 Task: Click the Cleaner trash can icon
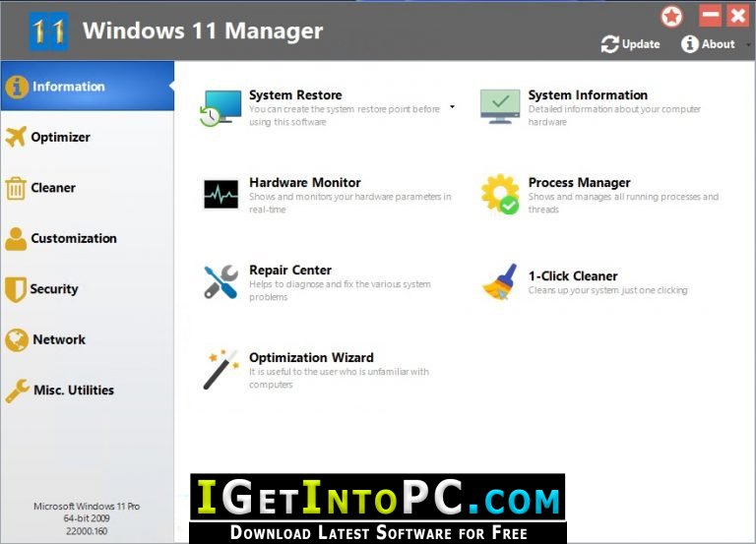[x=16, y=188]
